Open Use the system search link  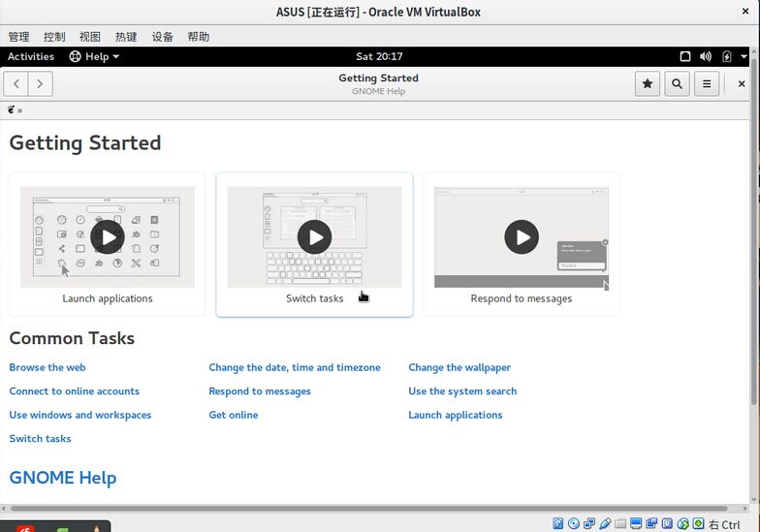coord(462,391)
